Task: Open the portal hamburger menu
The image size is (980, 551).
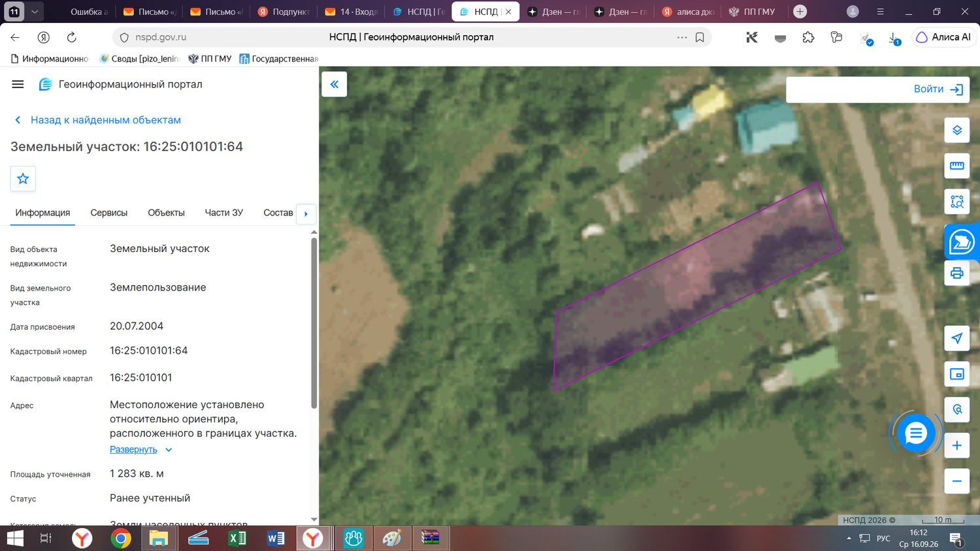Action: [x=18, y=84]
